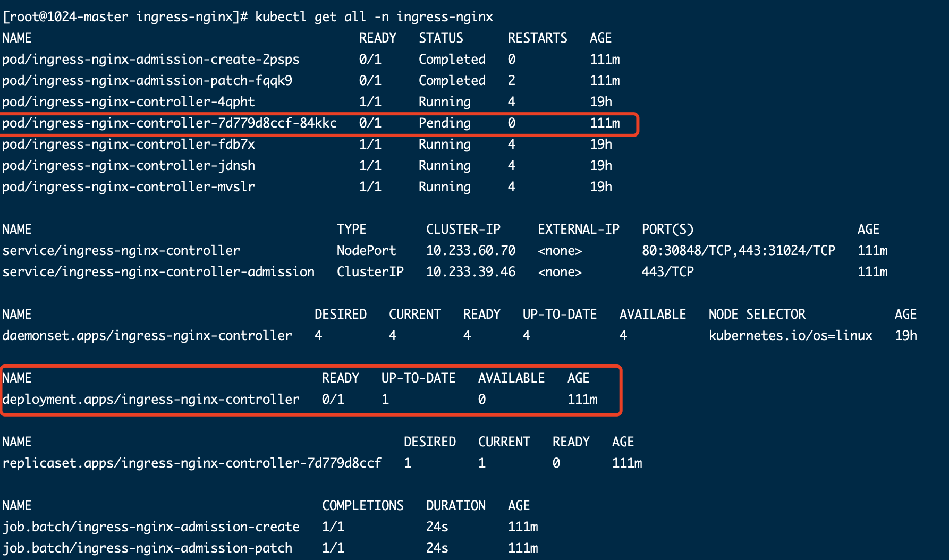
Task: Click Completed status of admission-create pod
Action: pos(452,60)
